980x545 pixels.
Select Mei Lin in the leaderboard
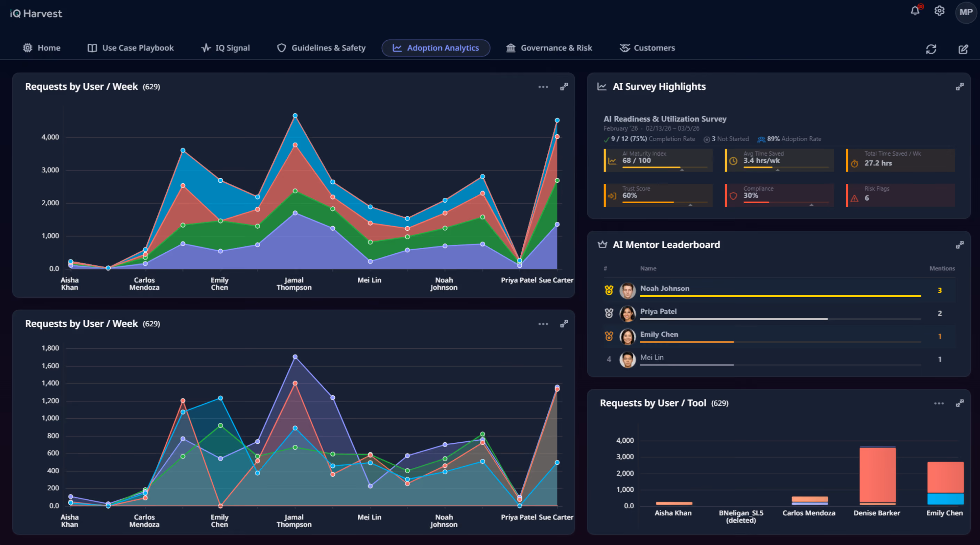(780, 360)
